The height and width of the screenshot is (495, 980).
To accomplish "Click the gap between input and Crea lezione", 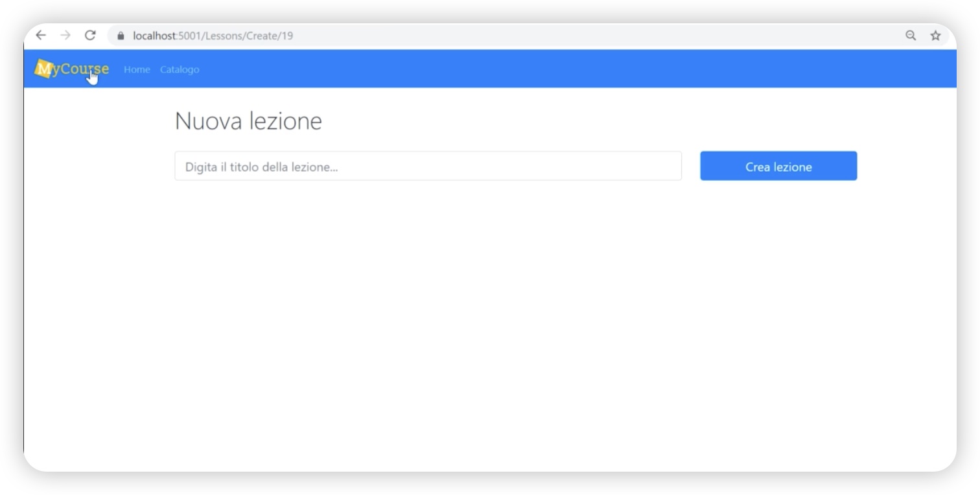I will tap(691, 166).
